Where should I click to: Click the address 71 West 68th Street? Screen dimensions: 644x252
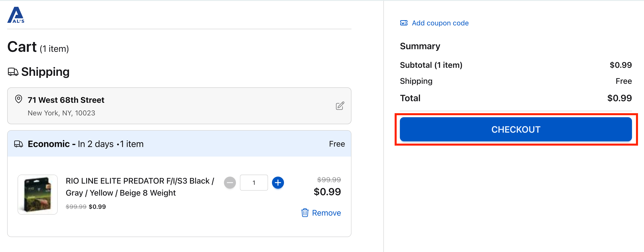tap(66, 100)
